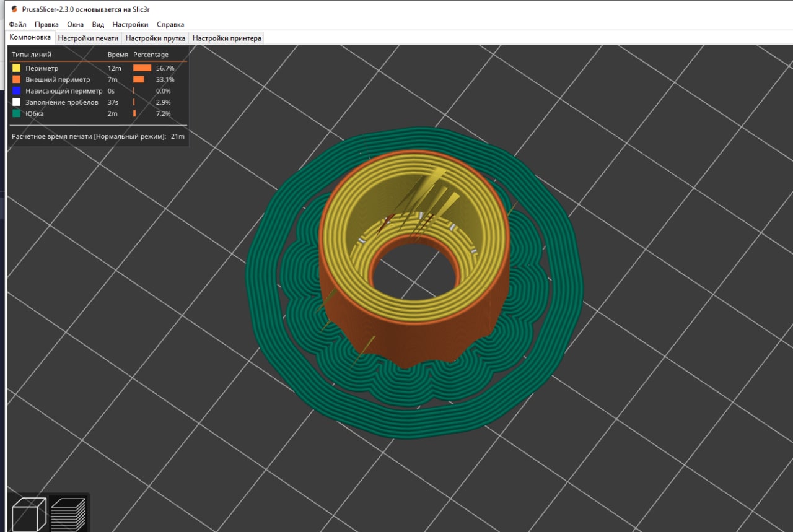793x532 pixels.
Task: Open the Окна menu
Action: [75, 24]
